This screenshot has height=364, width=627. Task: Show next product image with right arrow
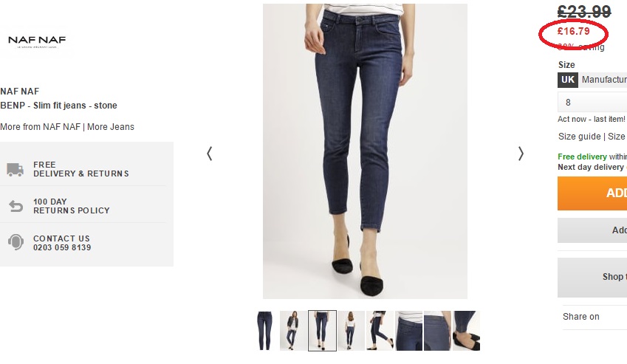[521, 154]
